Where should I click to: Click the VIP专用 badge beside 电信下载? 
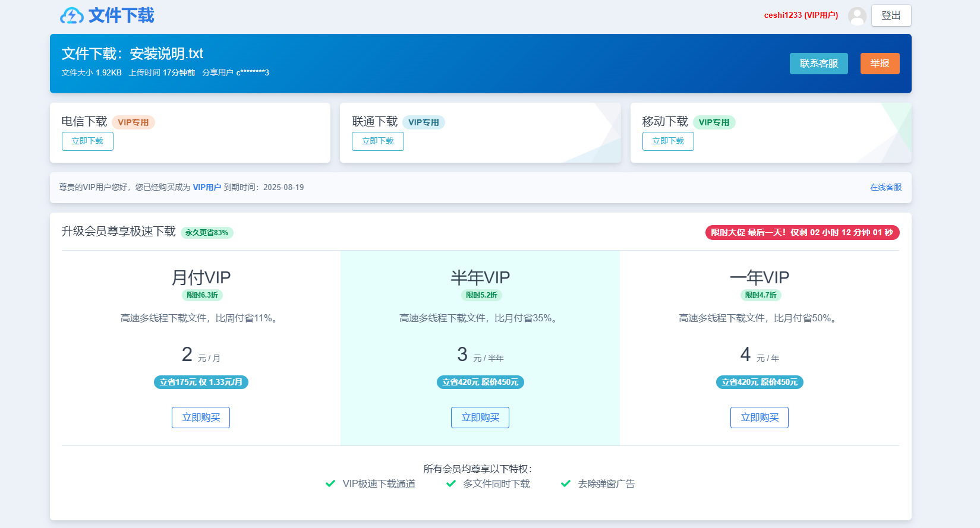tap(133, 122)
